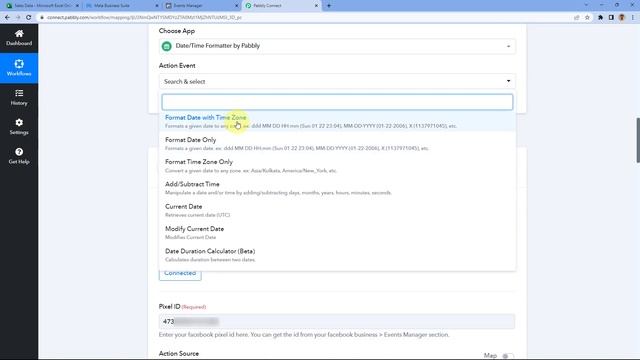Click the Connected button

(180, 273)
